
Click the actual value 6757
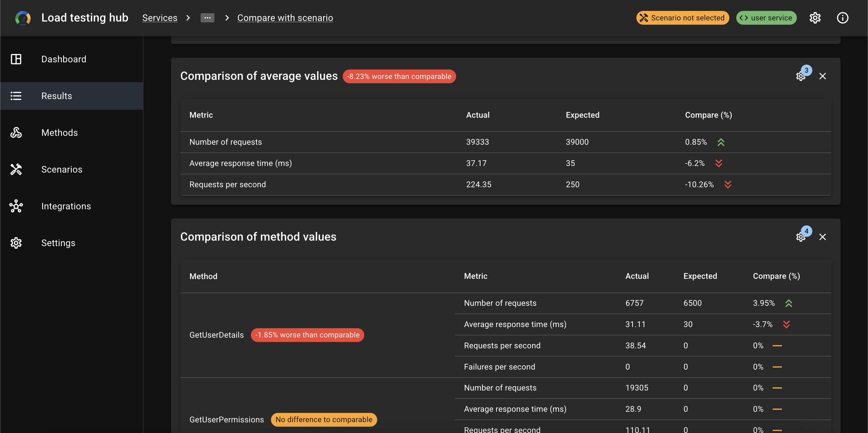point(634,303)
